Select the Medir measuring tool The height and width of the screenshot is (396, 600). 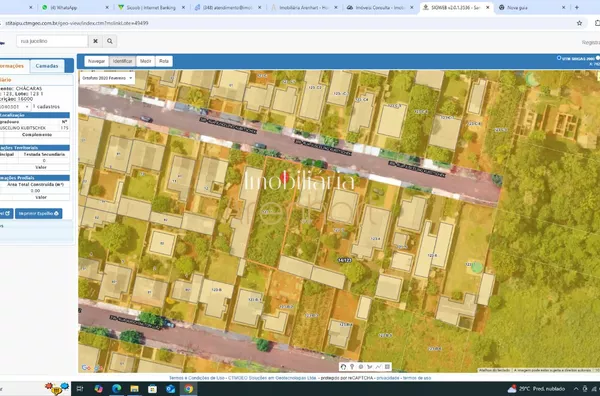click(x=145, y=61)
